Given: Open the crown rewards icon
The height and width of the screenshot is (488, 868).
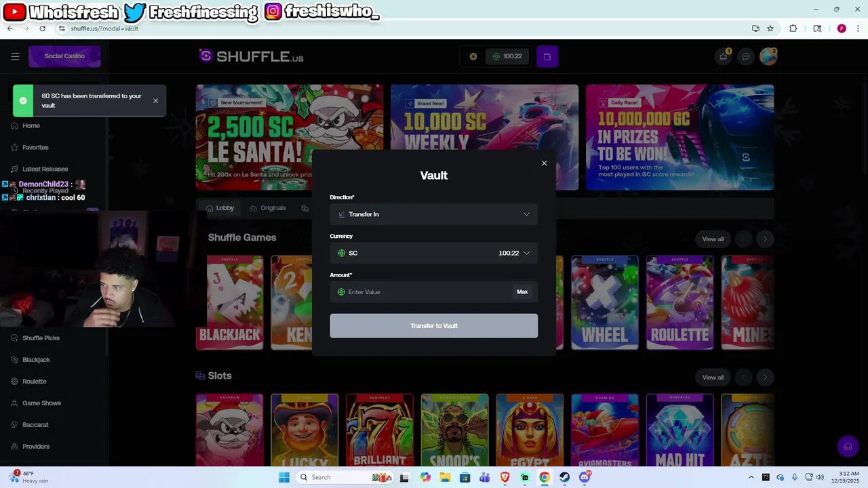Looking at the screenshot, I should (x=724, y=56).
